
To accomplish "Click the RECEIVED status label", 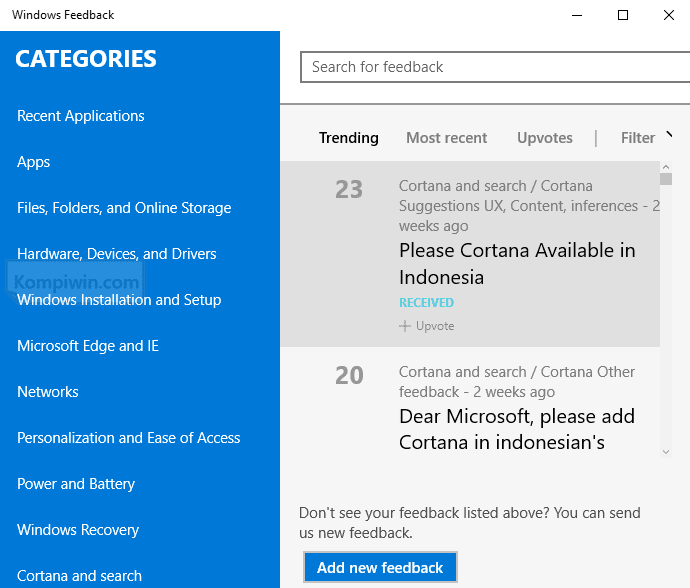I will (426, 303).
